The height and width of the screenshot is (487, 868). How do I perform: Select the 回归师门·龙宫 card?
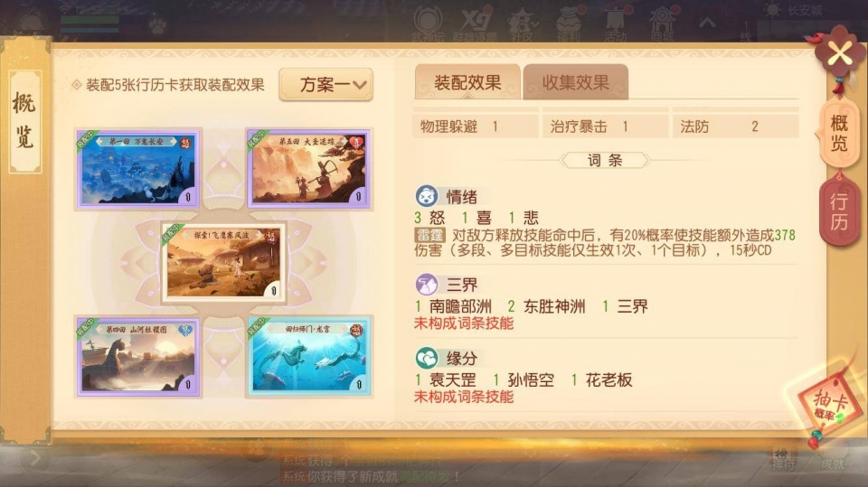coord(308,357)
